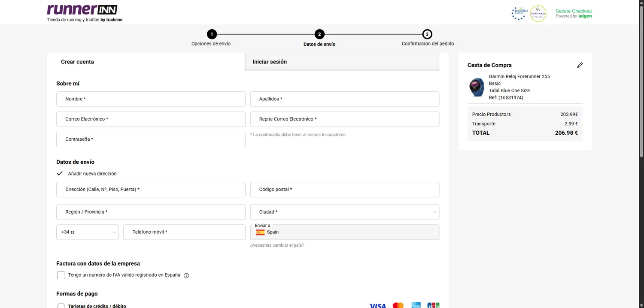Click the Garmin Forerunner watch thumbnail
644x308 pixels.
(x=477, y=88)
